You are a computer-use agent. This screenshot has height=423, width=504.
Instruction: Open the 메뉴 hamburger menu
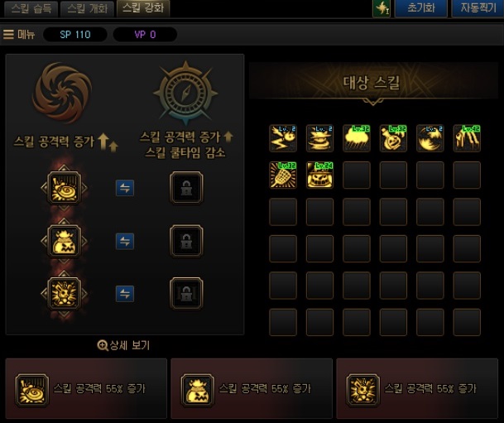click(x=19, y=34)
